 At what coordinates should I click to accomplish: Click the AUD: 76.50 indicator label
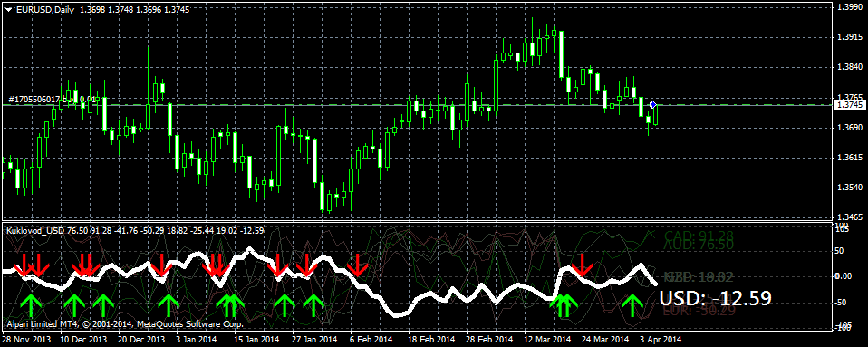(698, 245)
